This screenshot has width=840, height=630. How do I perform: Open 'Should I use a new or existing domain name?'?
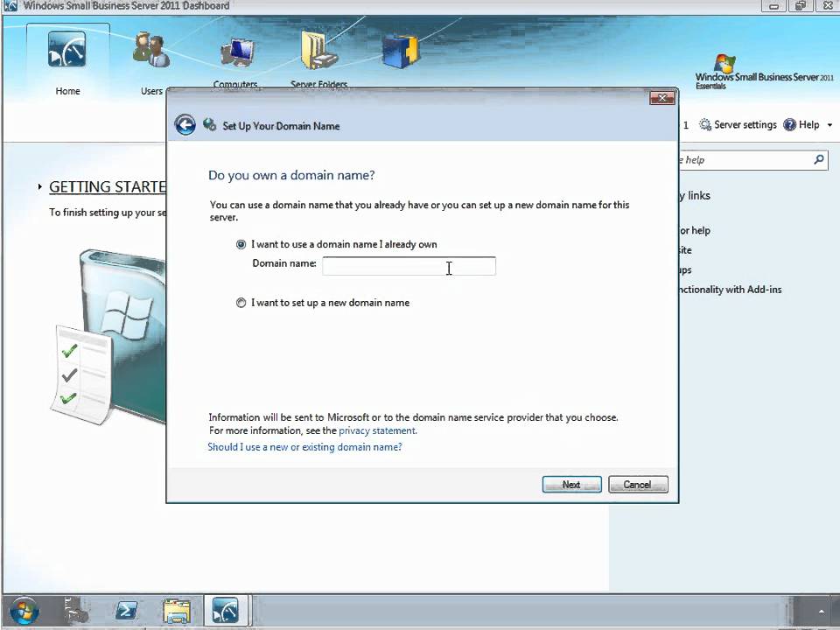pos(304,447)
